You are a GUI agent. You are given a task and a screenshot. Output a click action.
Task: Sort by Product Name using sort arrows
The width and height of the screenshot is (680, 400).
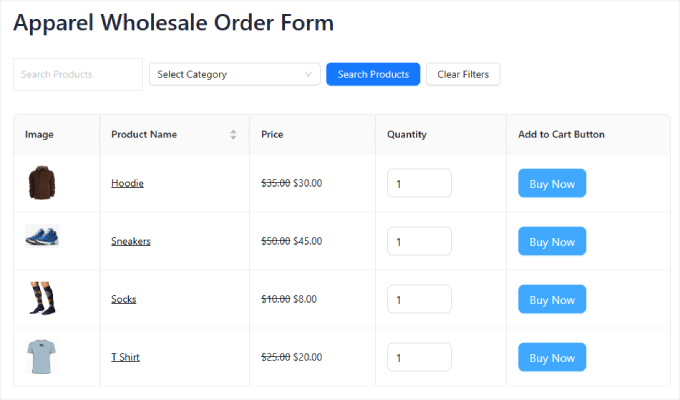[233, 134]
